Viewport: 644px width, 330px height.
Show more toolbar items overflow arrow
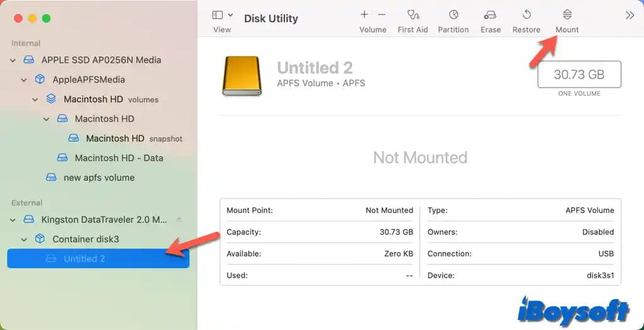pyautogui.click(x=630, y=15)
